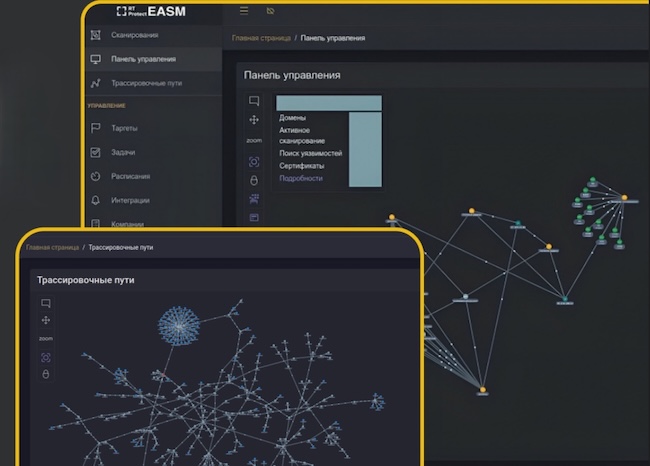Image resolution: width=650 pixels, height=466 pixels.
Task: Click the crossed-out eye icon in top bar
Action: tap(270, 11)
